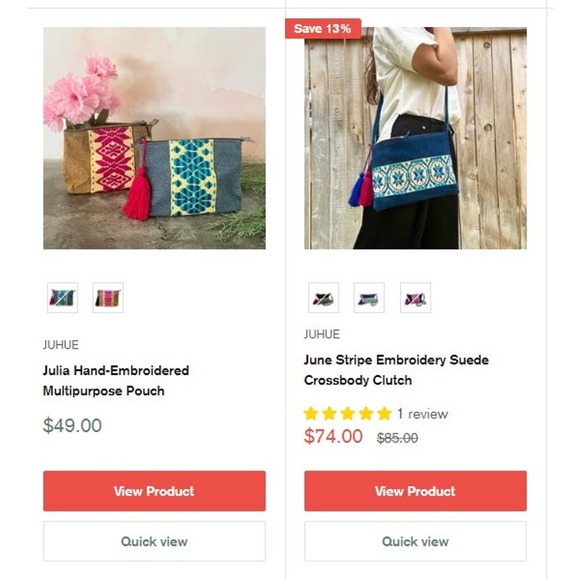
Task: View Product for the Julia pouch
Action: click(x=154, y=491)
